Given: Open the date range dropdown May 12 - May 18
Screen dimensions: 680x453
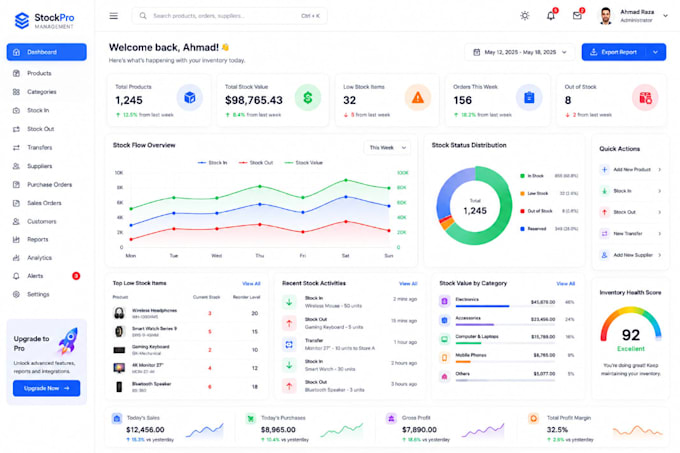Looking at the screenshot, I should point(520,52).
